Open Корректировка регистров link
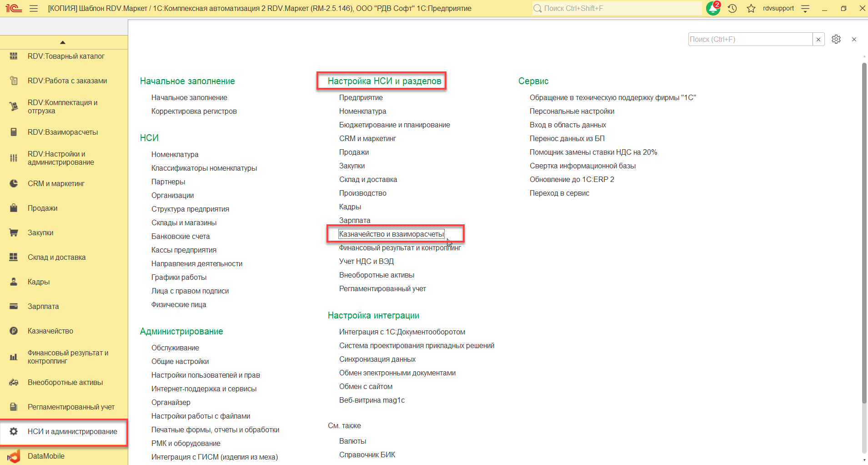Viewport: 868px width, 465px height. [194, 111]
